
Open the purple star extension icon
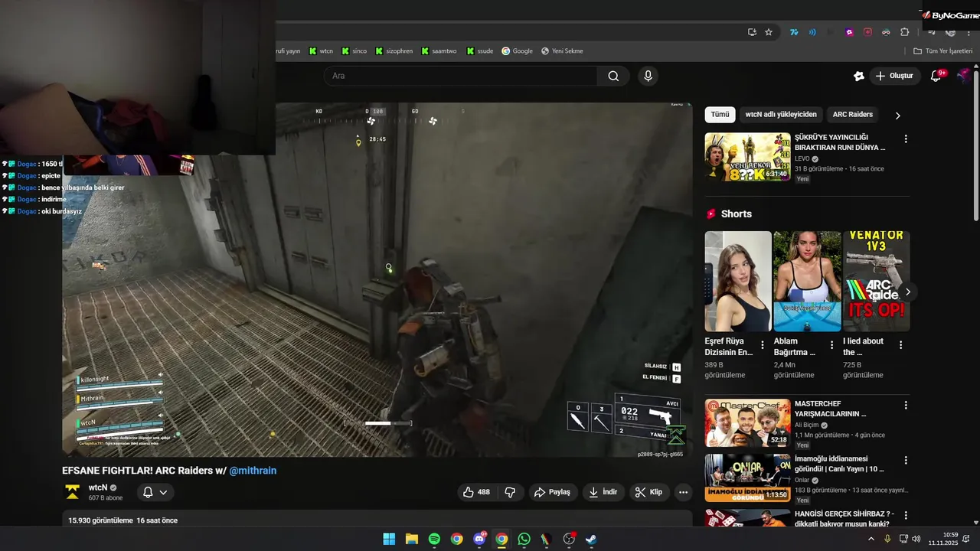(x=849, y=32)
